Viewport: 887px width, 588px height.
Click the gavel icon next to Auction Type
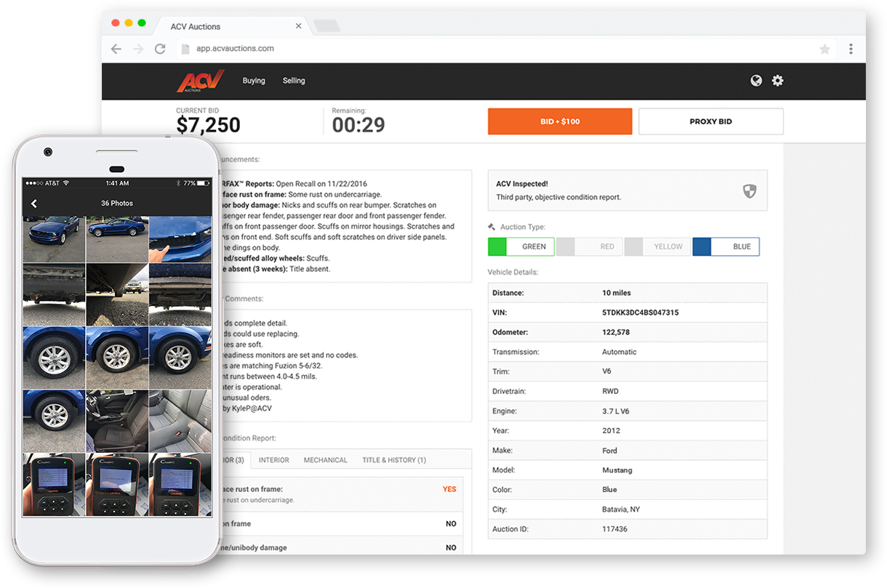tap(493, 227)
